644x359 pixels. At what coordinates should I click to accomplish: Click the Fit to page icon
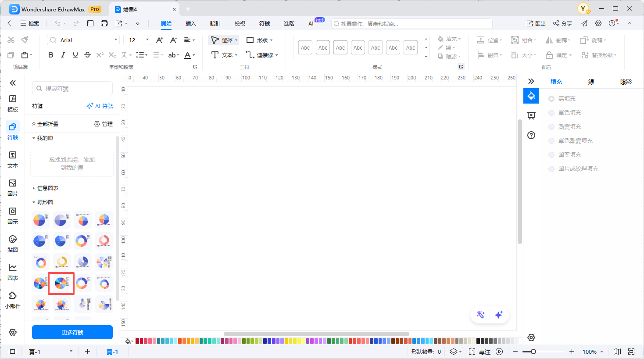(631, 352)
